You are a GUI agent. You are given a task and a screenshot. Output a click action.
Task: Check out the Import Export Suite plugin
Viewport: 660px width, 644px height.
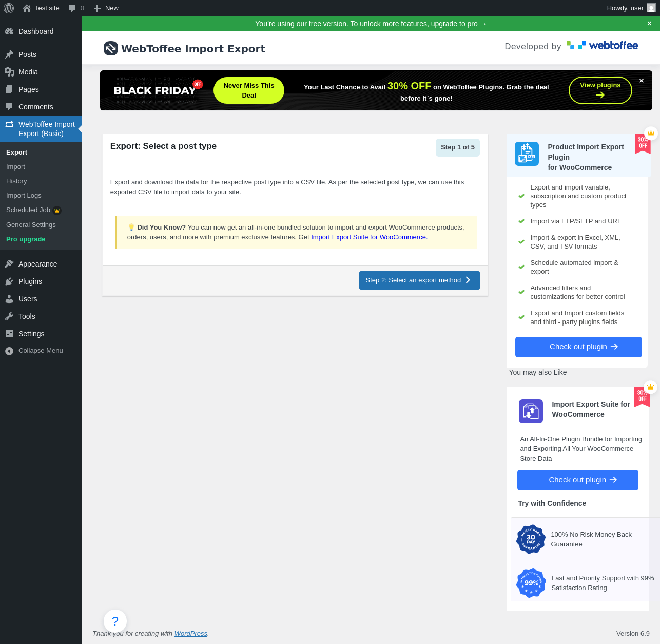(x=578, y=480)
